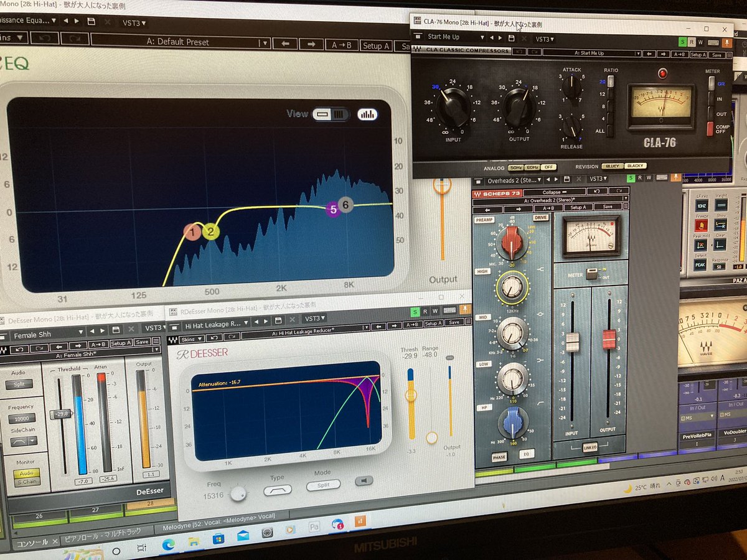Select ratio 20 button on CLA-76
The image size is (747, 560).
(611, 81)
